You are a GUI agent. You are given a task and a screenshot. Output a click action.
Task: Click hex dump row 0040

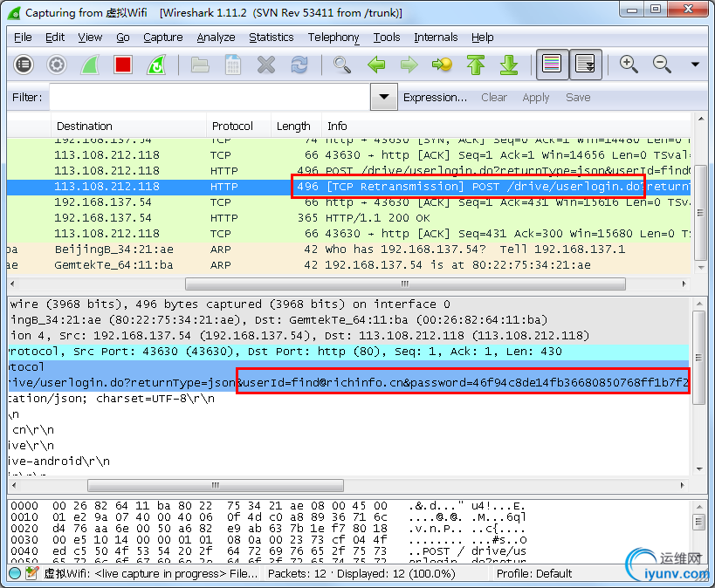269,551
